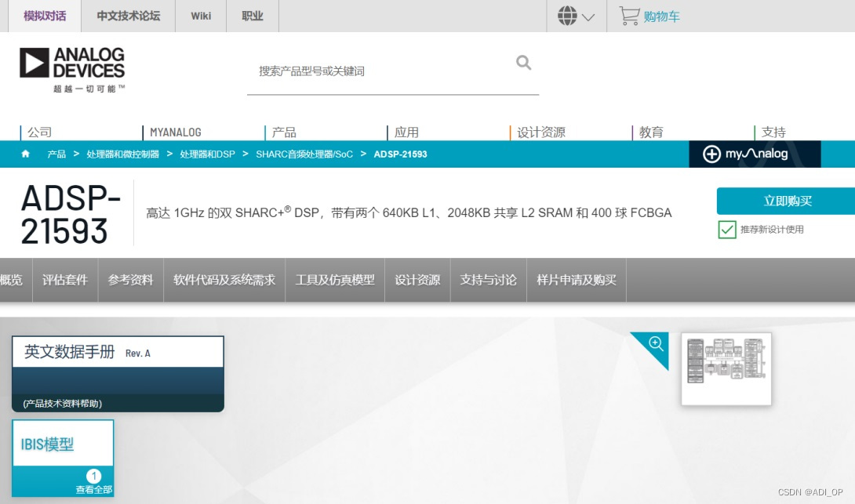The height and width of the screenshot is (504, 855).
Task: Click the 立即购买 button
Action: 786,201
